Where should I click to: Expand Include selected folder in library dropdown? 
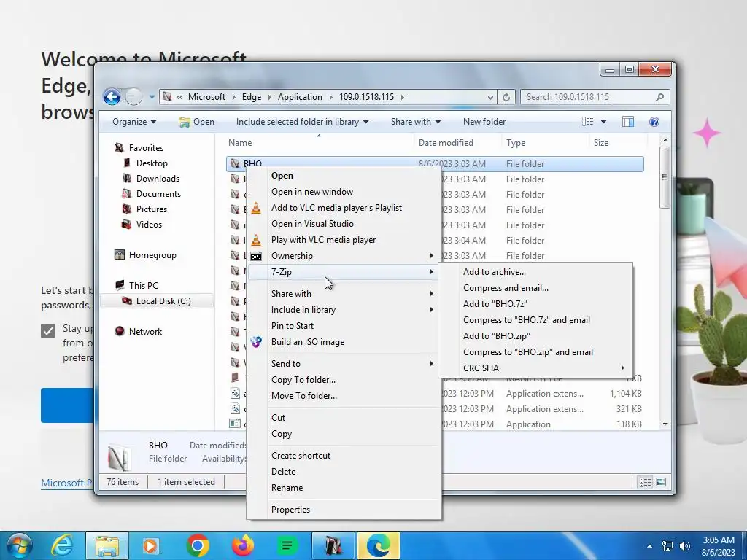[x=303, y=122]
